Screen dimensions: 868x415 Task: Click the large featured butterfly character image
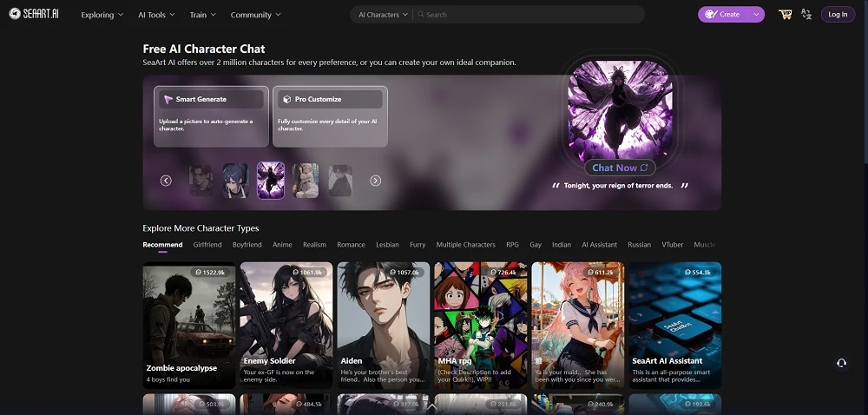pyautogui.click(x=620, y=110)
